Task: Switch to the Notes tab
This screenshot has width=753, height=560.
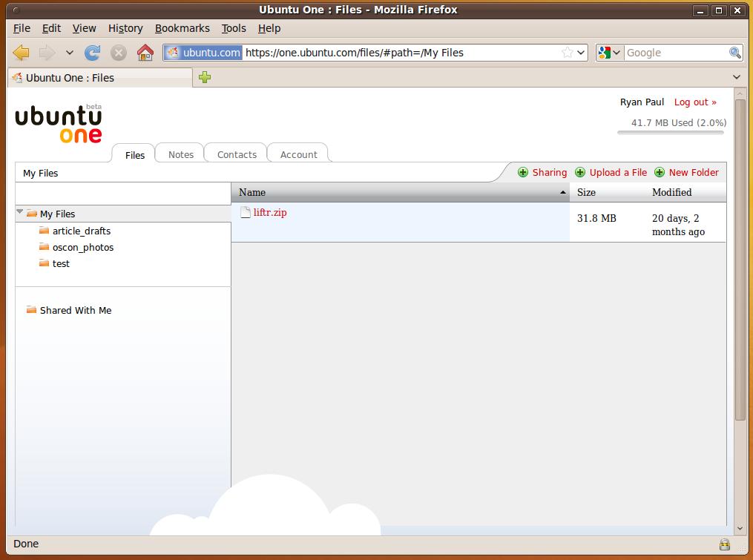Action: coord(180,154)
